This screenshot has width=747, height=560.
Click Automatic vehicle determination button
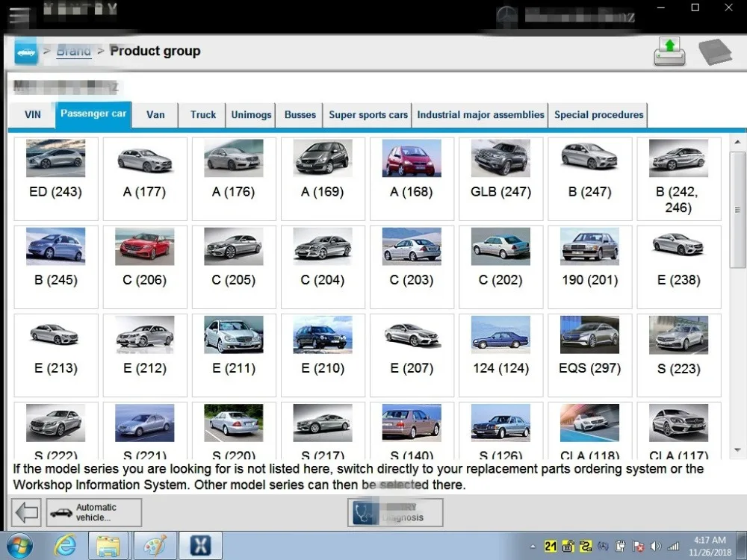pyautogui.click(x=94, y=512)
